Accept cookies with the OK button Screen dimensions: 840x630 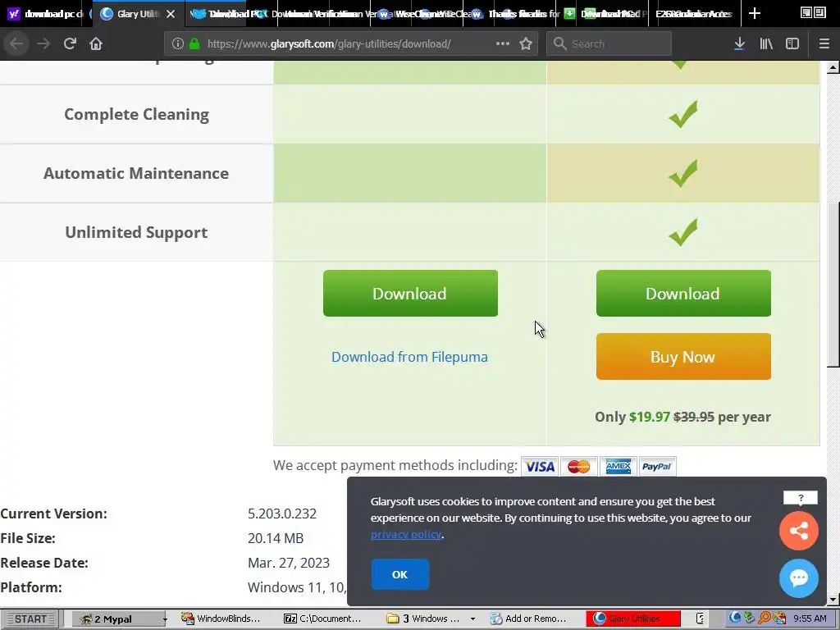point(399,574)
